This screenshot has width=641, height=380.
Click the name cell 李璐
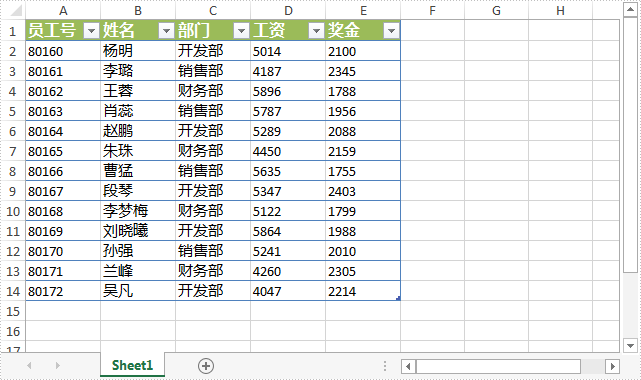tap(138, 71)
